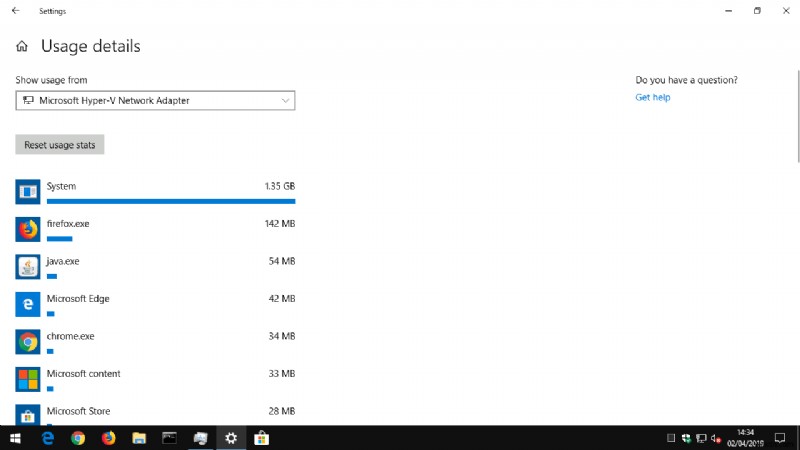Open the Show usage from dropdown
This screenshot has width=800, height=450.
155,101
